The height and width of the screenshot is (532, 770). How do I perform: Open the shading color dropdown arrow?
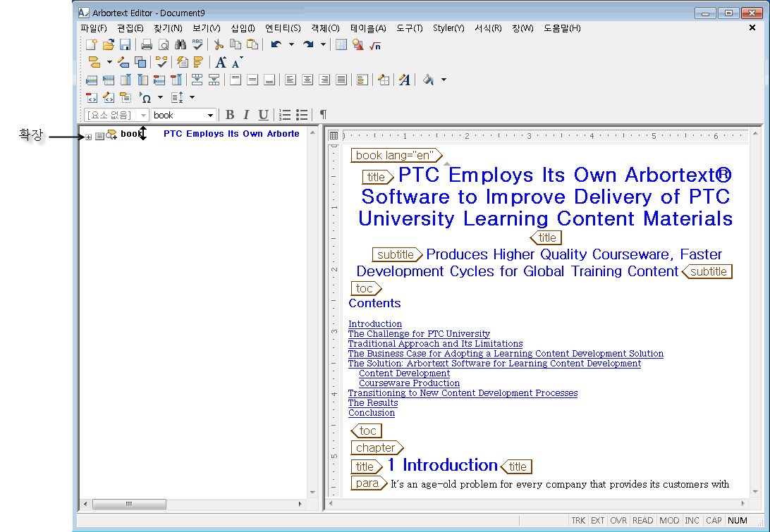pyautogui.click(x=444, y=80)
